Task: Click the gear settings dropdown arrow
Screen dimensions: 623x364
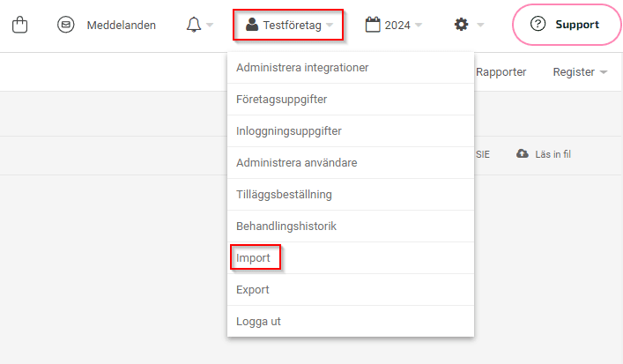Action: 480,26
